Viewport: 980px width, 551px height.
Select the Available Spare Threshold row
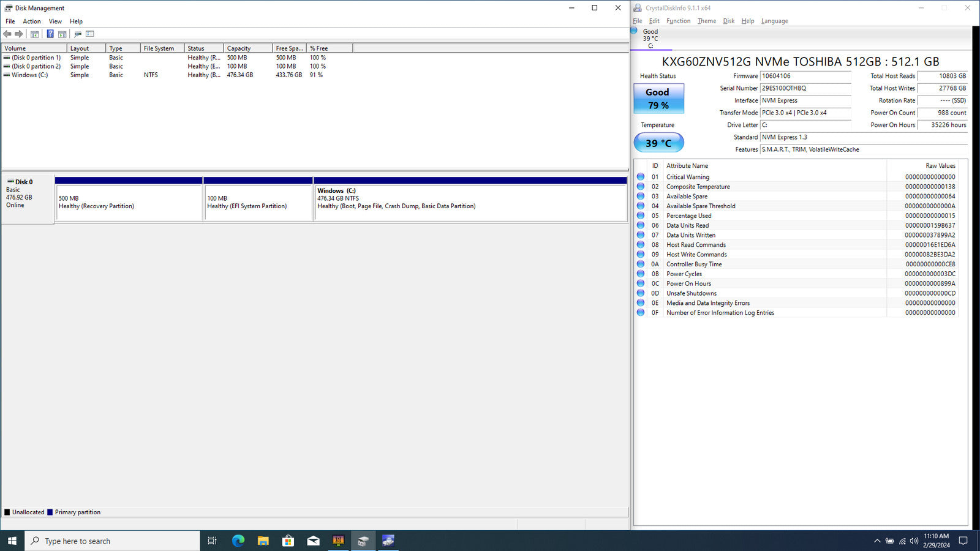796,206
